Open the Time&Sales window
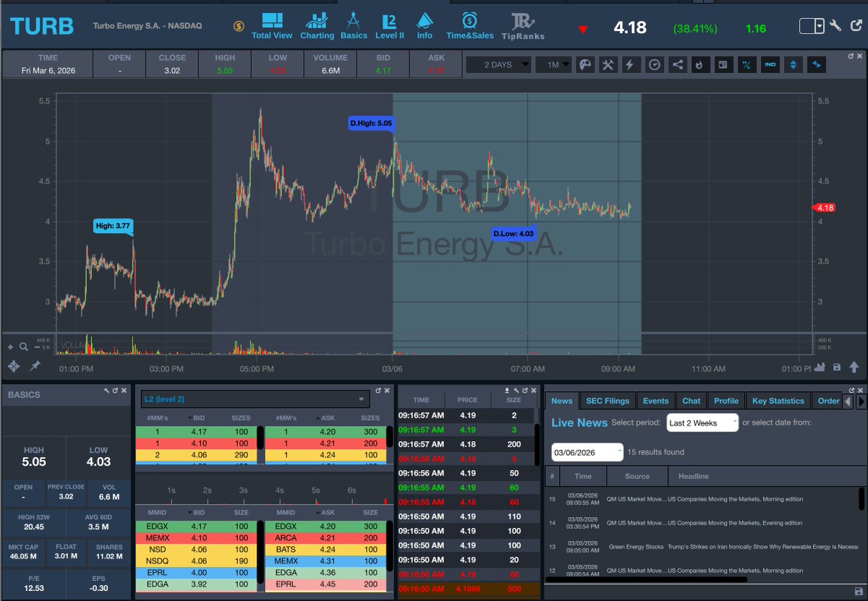The height and width of the screenshot is (601, 868). pos(469,25)
